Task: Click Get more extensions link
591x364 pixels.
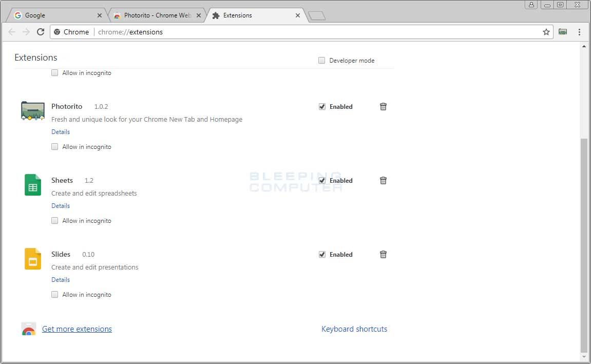Action: (x=77, y=329)
